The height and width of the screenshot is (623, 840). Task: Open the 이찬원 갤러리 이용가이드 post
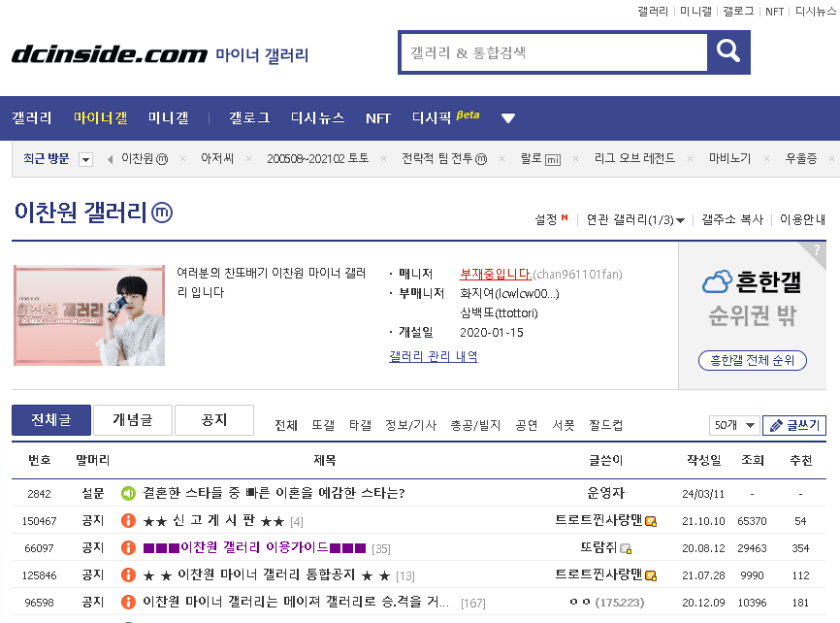coord(254,548)
